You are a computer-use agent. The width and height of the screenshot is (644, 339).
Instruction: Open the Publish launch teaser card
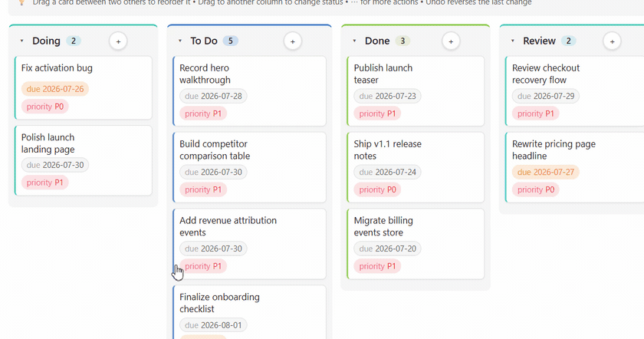(416, 91)
